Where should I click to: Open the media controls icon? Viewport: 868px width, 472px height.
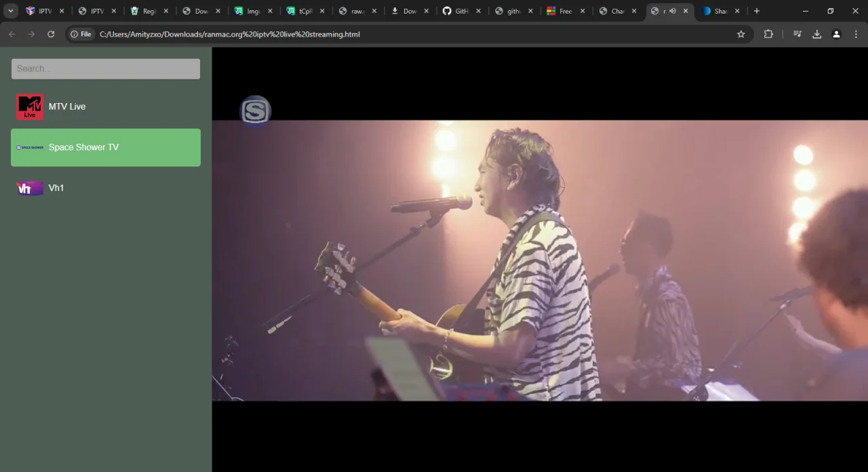(797, 34)
